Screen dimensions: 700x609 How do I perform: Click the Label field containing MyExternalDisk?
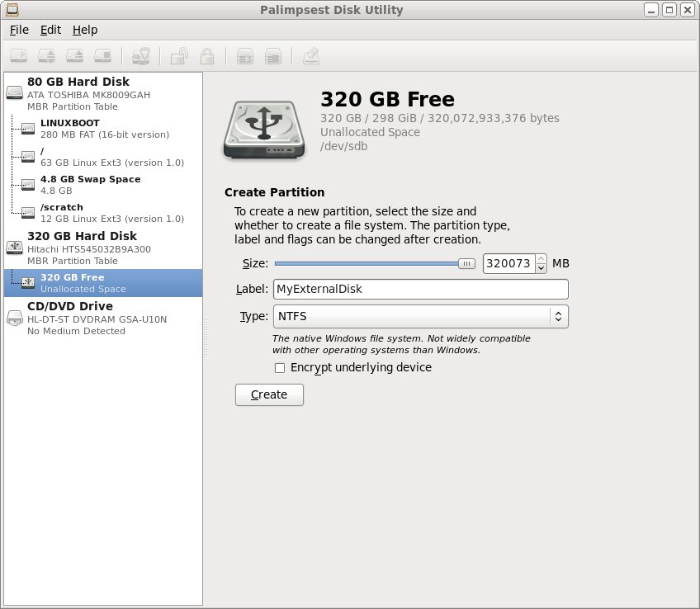[x=419, y=290]
